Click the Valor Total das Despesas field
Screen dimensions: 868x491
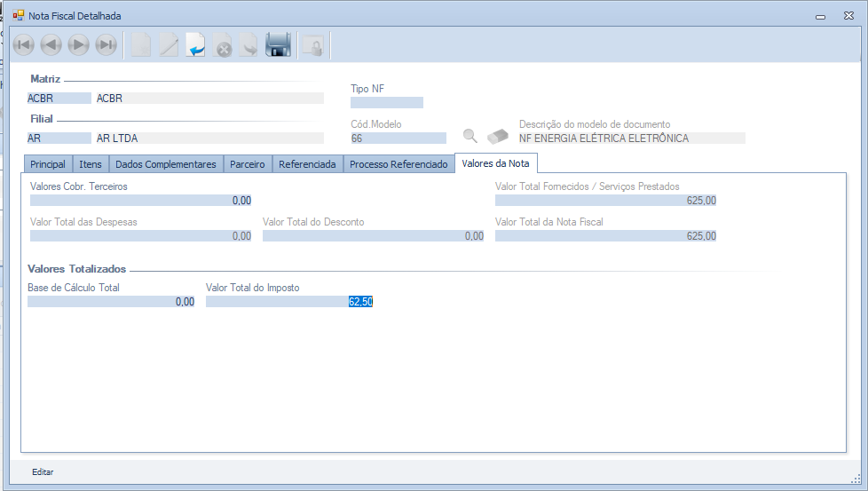[x=140, y=236]
